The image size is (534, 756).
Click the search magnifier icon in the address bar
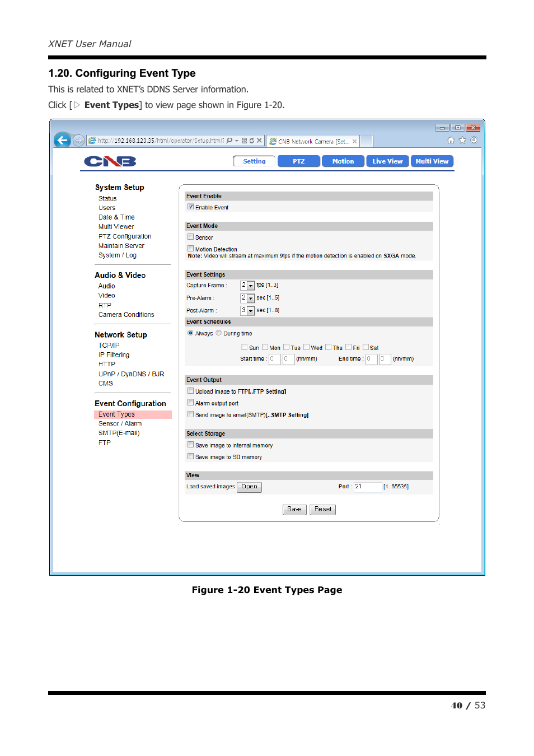click(229, 141)
